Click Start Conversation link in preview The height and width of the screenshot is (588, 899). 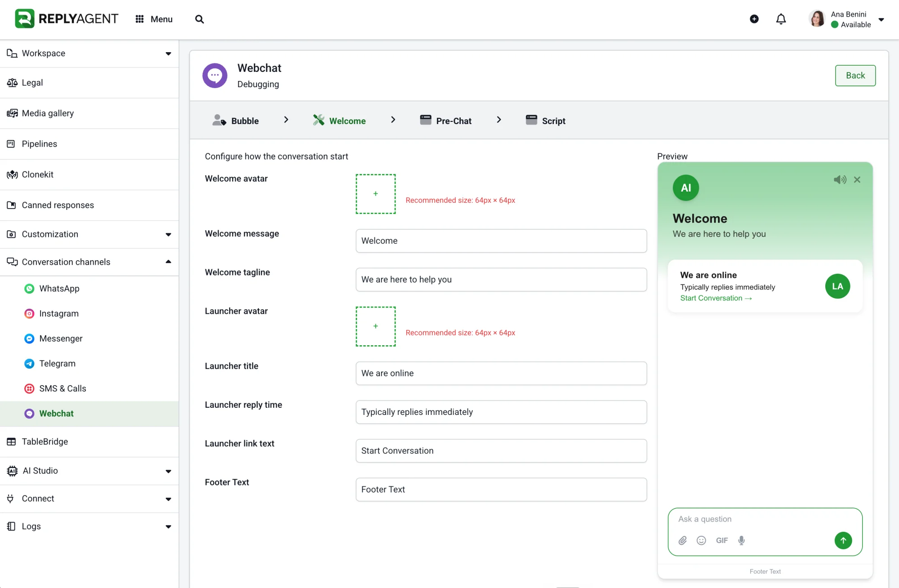pos(716,298)
